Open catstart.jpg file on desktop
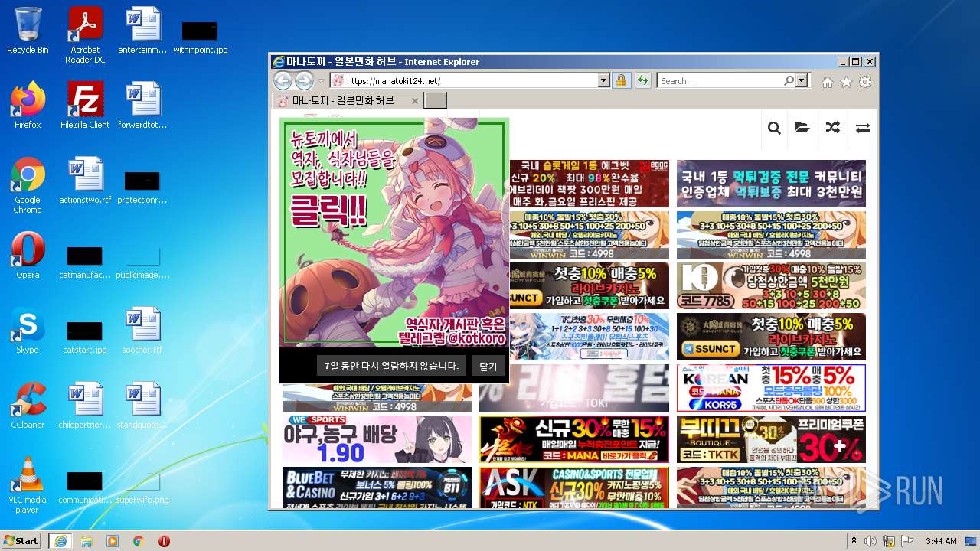The image size is (980, 551). point(85,337)
